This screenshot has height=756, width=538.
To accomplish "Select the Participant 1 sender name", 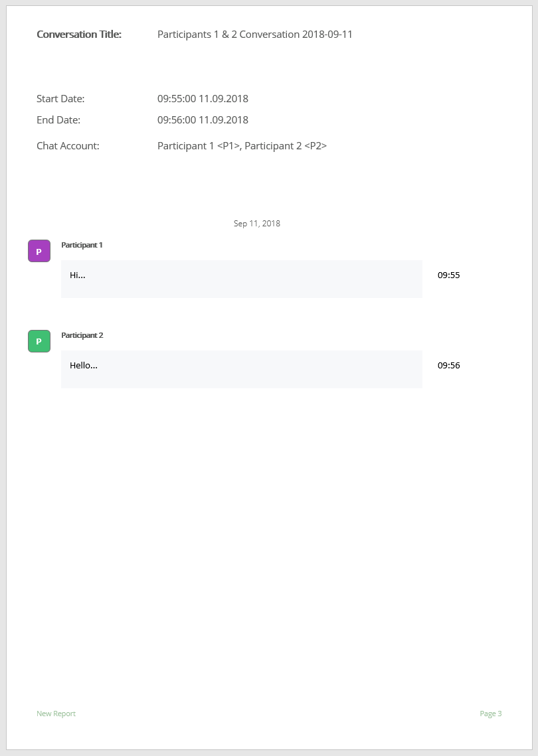I will pos(82,245).
